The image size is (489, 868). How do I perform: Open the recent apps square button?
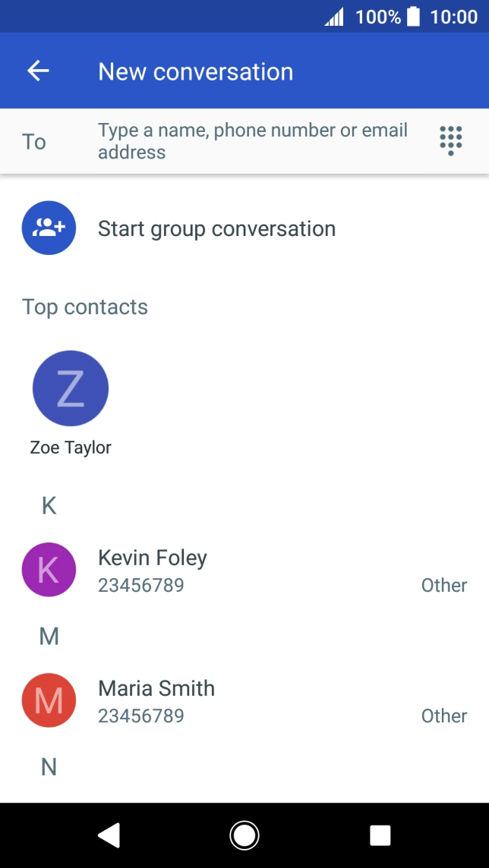[x=380, y=835]
